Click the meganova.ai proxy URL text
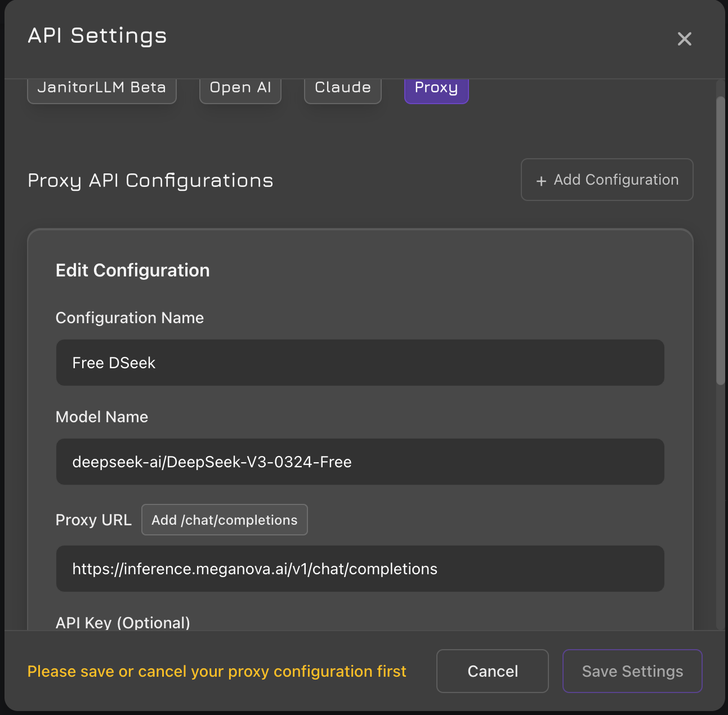The height and width of the screenshot is (715, 728). [x=254, y=569]
